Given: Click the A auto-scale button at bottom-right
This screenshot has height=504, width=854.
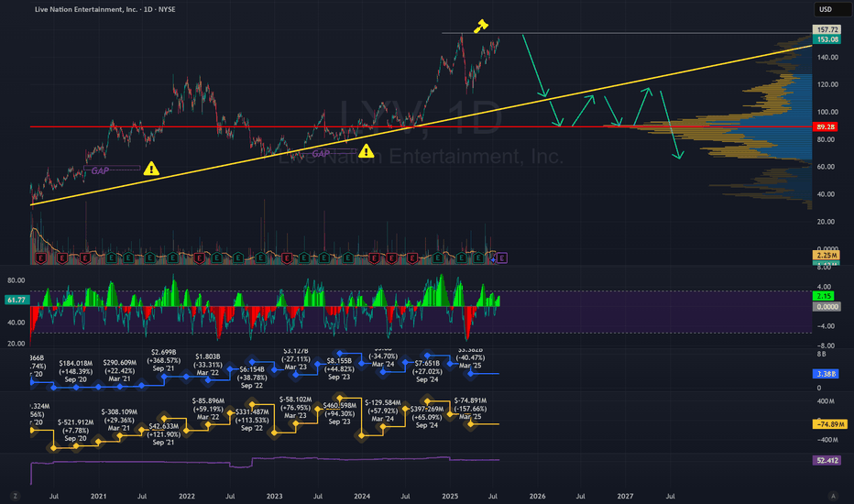Looking at the screenshot, I should [833, 496].
